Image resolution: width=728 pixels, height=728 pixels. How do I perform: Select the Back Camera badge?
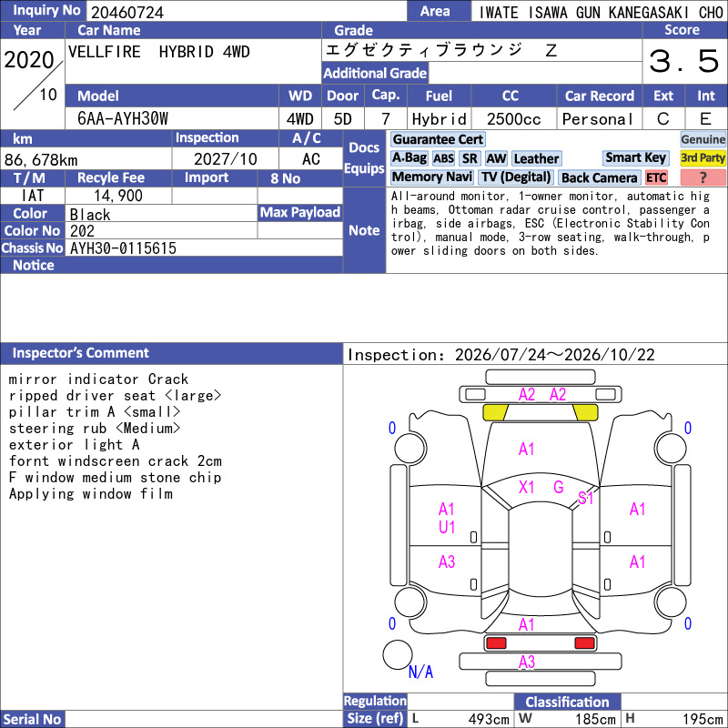[x=599, y=177]
